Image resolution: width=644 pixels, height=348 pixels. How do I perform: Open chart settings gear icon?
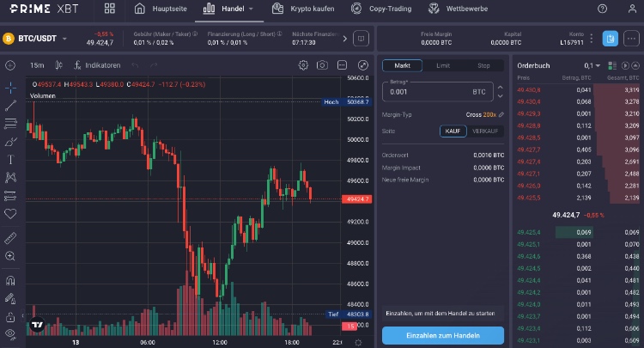click(x=303, y=65)
